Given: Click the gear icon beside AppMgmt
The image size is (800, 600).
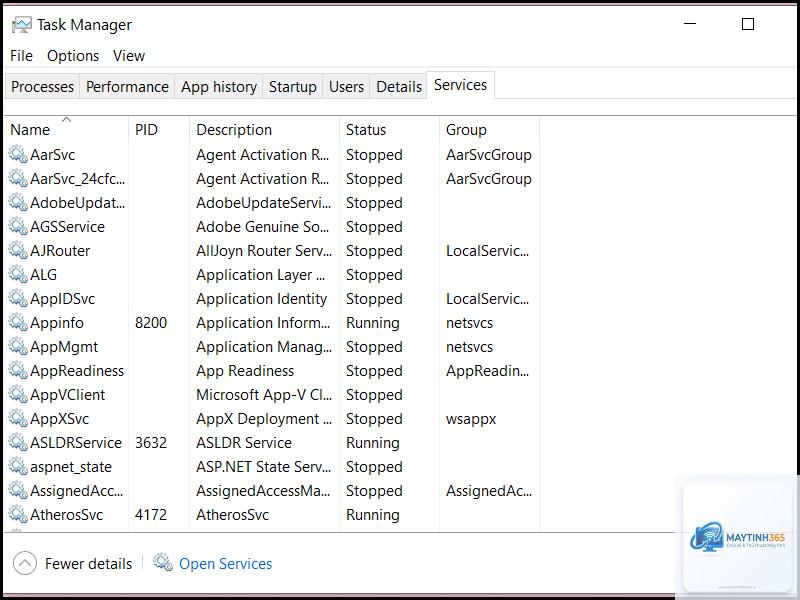Looking at the screenshot, I should point(18,346).
